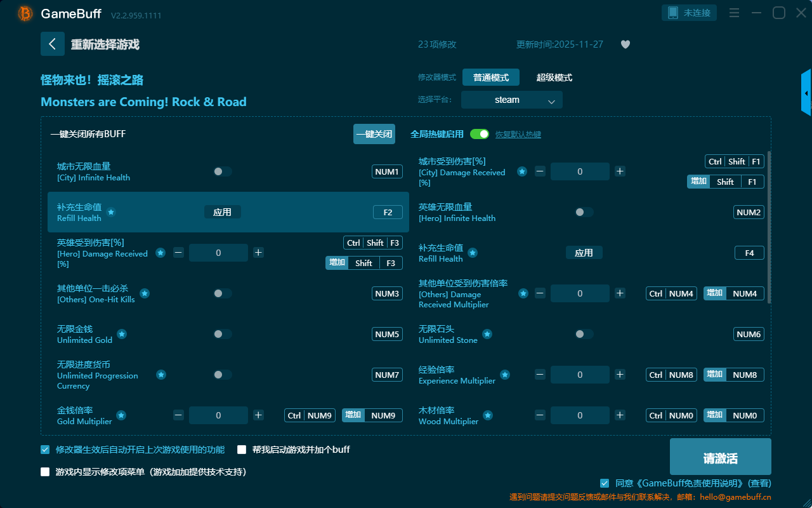This screenshot has width=812, height=508.
Task: Click the heart favorite icon
Action: coord(625,44)
